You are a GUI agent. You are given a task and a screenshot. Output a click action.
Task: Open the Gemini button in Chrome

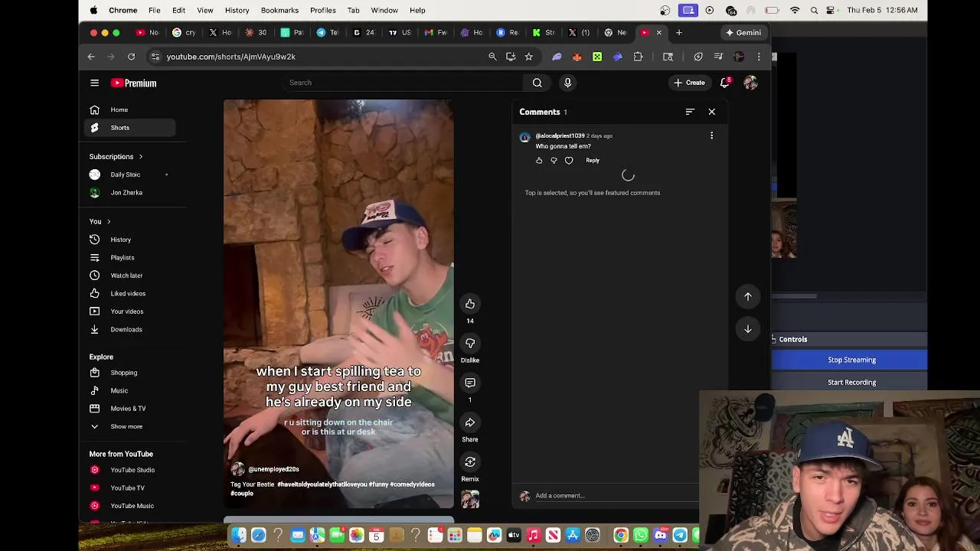[743, 33]
